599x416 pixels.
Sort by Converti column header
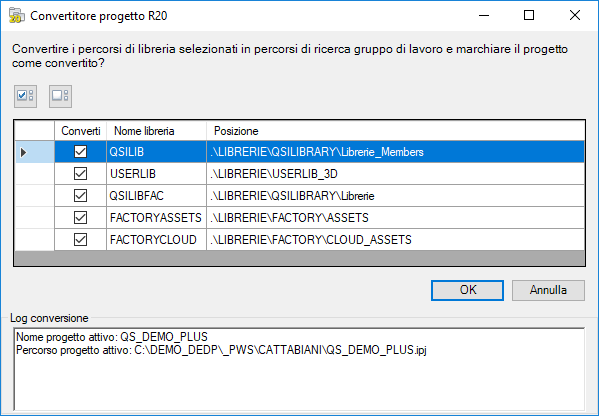pos(81,131)
